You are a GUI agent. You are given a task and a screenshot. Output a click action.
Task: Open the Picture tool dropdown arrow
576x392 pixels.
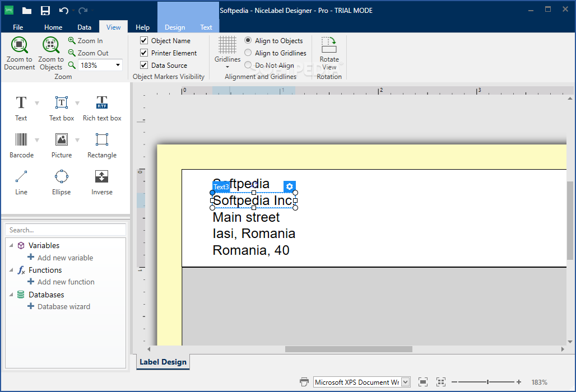(77, 140)
